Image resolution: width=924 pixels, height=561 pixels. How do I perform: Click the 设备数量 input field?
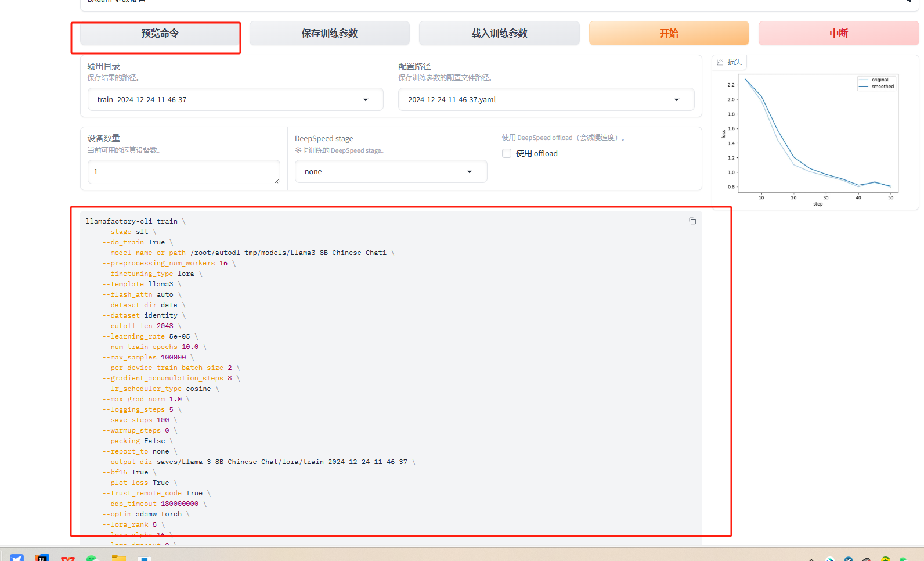[x=183, y=172]
